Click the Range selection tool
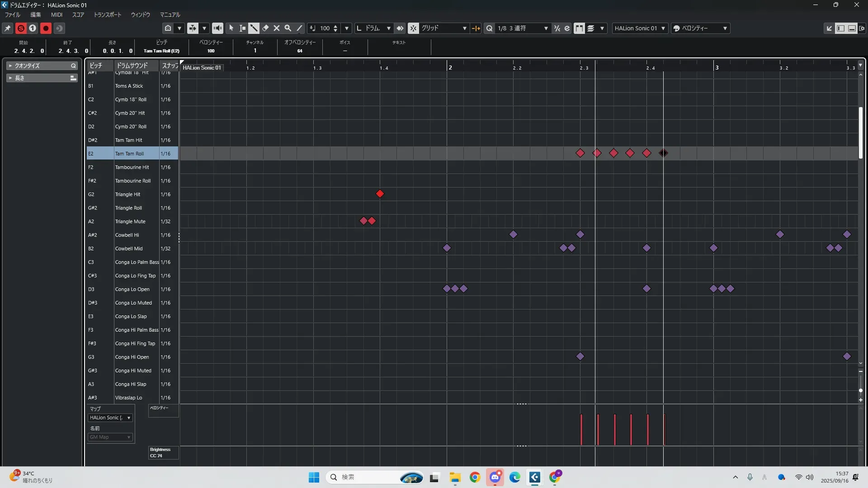 click(243, 28)
